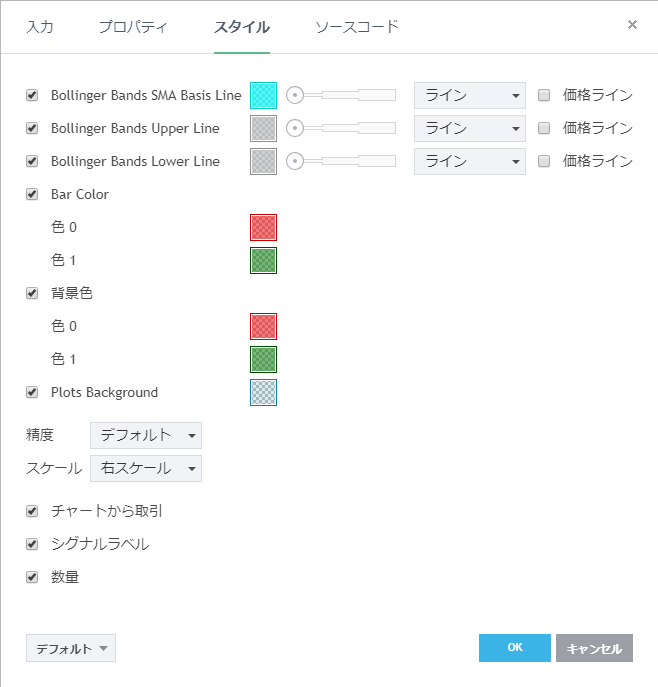Toggle the Bar Color checkbox
Viewport: 658px width, 687px height.
pos(32,194)
